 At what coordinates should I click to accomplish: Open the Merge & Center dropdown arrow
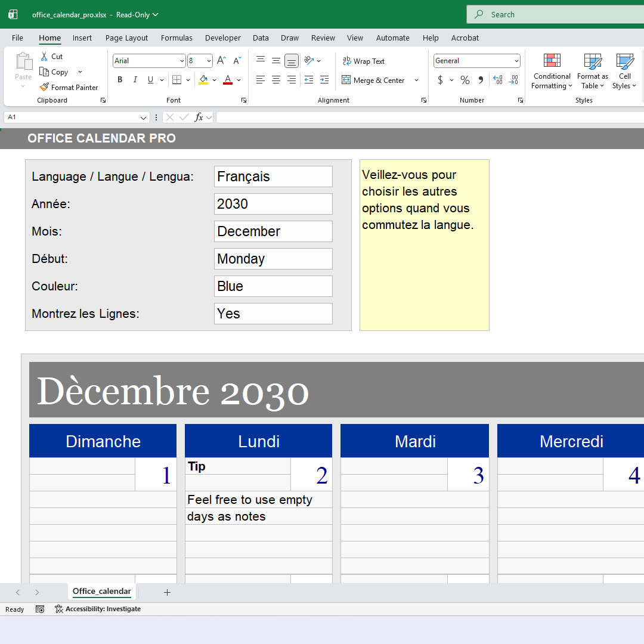click(416, 80)
